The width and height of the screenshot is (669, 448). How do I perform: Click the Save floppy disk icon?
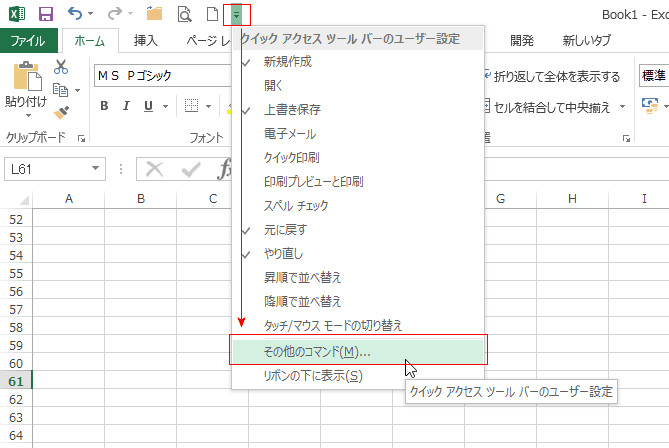pyautogui.click(x=46, y=14)
